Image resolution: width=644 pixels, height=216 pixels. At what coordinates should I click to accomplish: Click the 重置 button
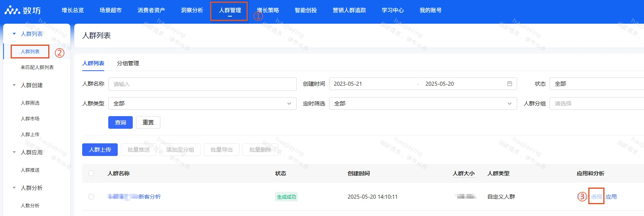pyautogui.click(x=148, y=122)
